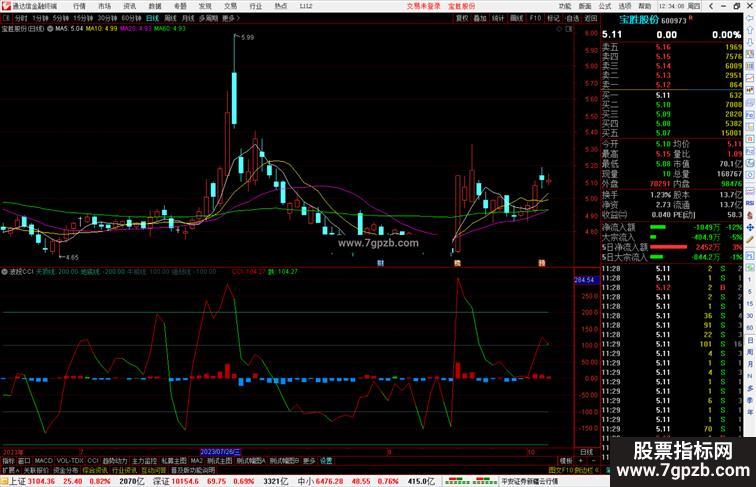The image size is (756, 487).
Task: Click the 统计 statistics button
Action: [x=498, y=18]
